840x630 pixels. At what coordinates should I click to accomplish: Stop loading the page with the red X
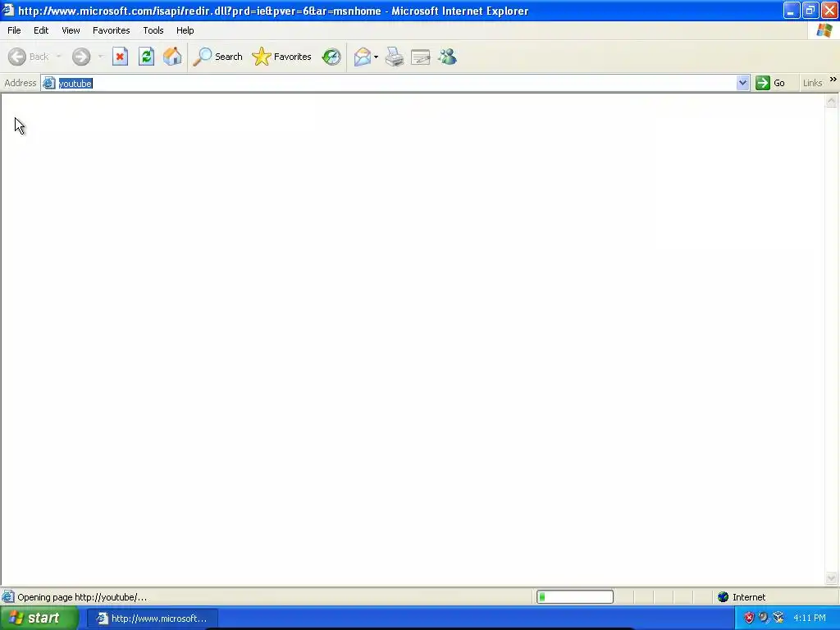point(120,57)
